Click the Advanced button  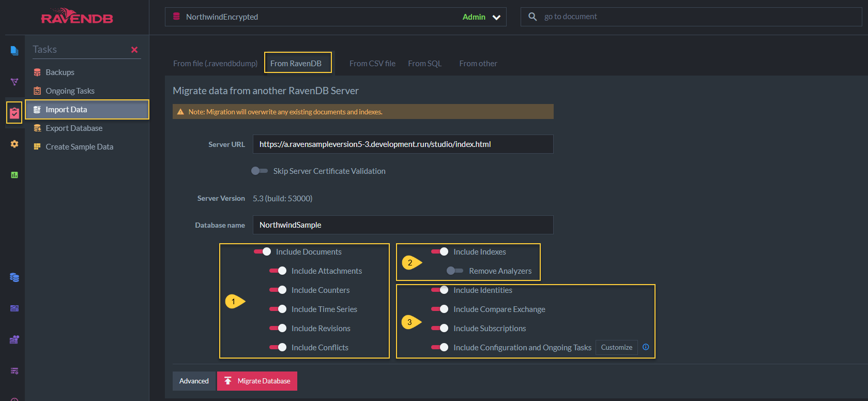click(x=194, y=381)
